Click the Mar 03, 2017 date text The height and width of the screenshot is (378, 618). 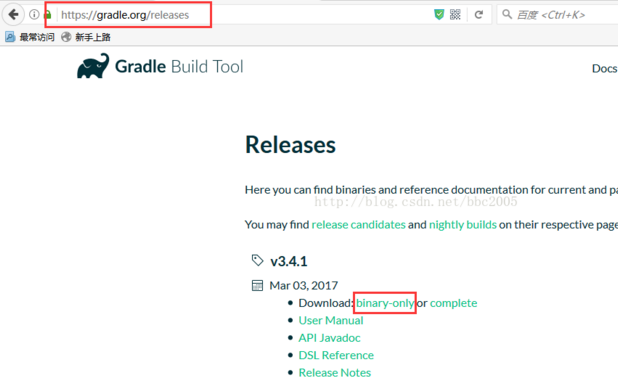click(303, 285)
